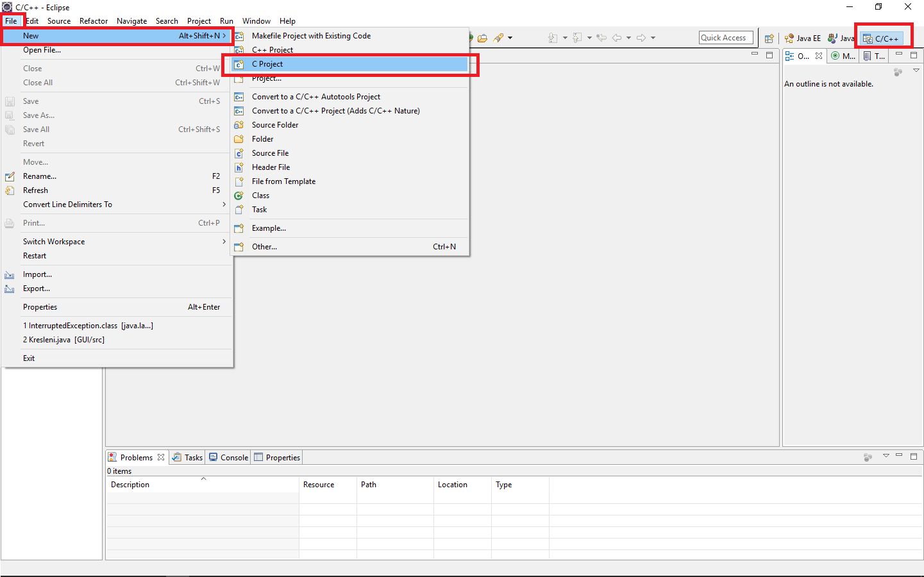Open the view menu icon in the Problems panel
The width and height of the screenshot is (924, 577).
tap(886, 456)
